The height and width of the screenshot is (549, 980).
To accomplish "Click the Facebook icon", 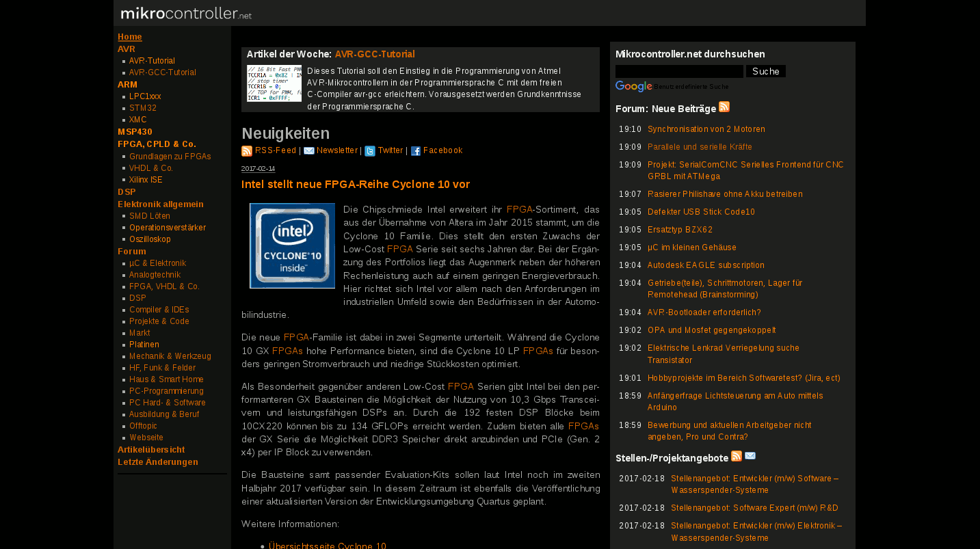I will tap(415, 150).
